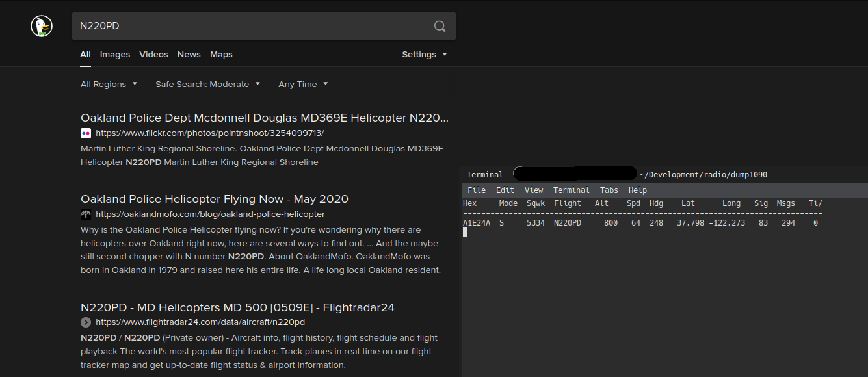
Task: Open the Terminal View menu
Action: click(534, 190)
